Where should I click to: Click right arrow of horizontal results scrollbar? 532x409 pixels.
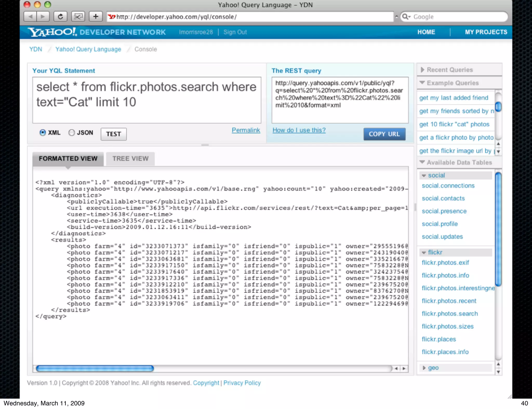pos(404,369)
